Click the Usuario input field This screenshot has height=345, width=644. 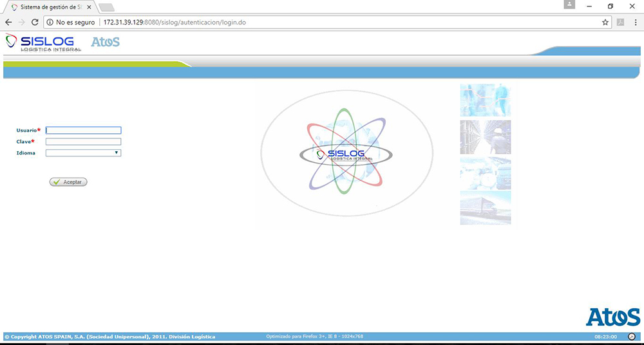[x=83, y=130]
